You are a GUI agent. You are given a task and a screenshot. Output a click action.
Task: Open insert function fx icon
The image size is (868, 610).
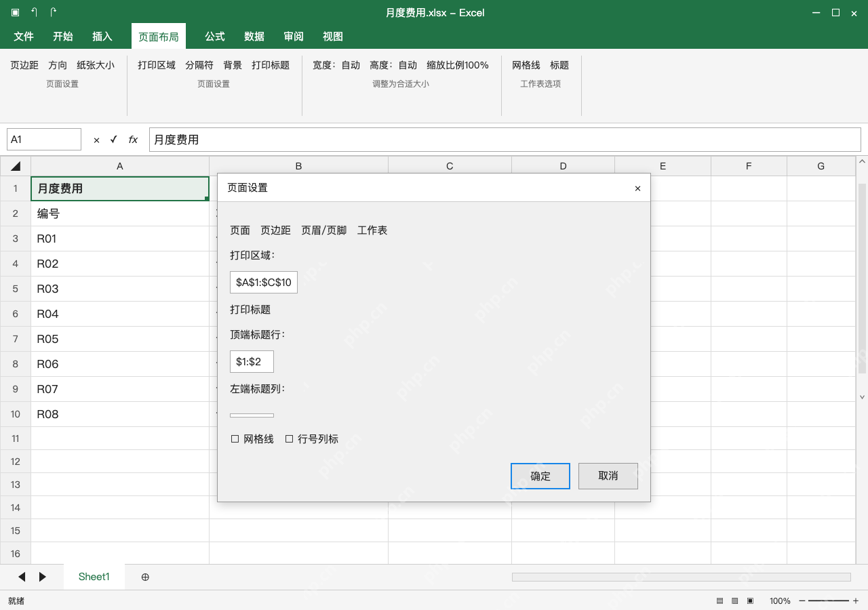point(133,140)
